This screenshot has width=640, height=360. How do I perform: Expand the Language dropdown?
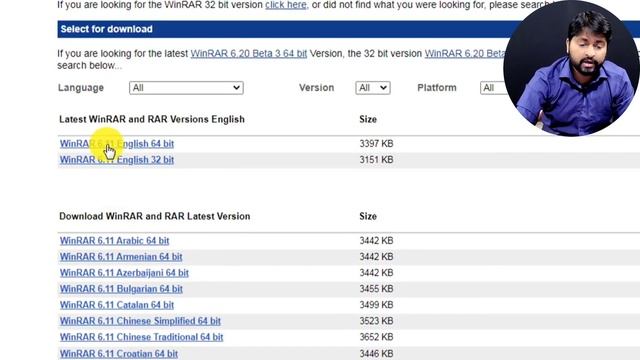click(x=186, y=88)
